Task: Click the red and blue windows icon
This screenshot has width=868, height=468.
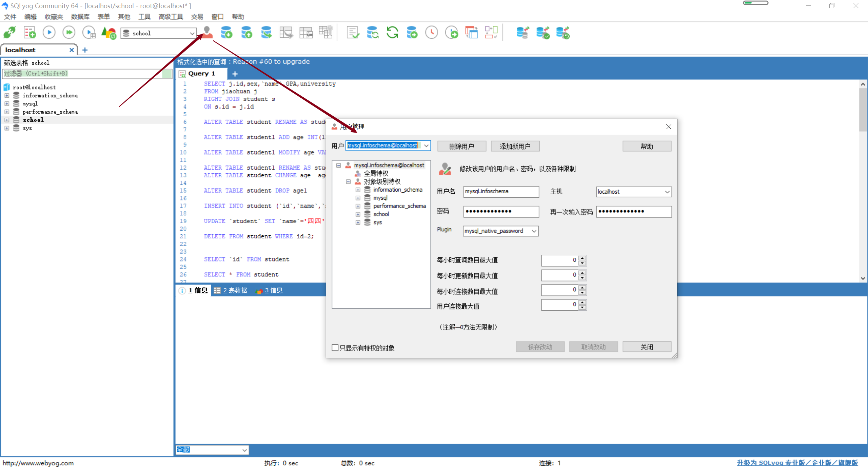Action: (471, 33)
